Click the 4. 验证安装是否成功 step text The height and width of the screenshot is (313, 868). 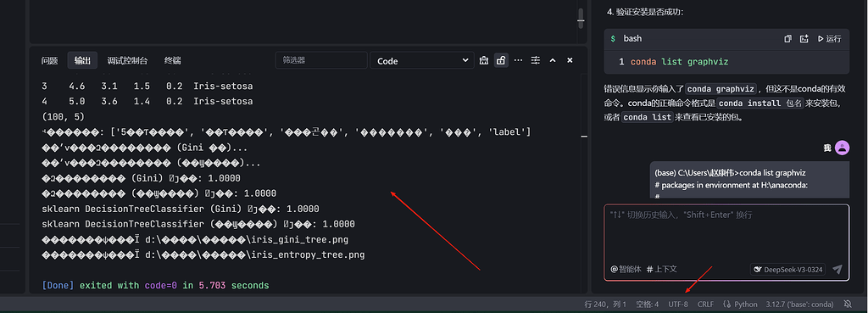(645, 11)
